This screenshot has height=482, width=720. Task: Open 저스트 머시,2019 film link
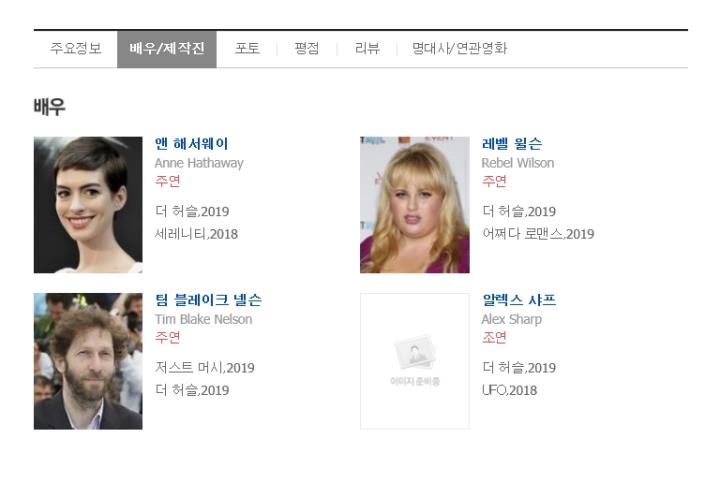[204, 368]
